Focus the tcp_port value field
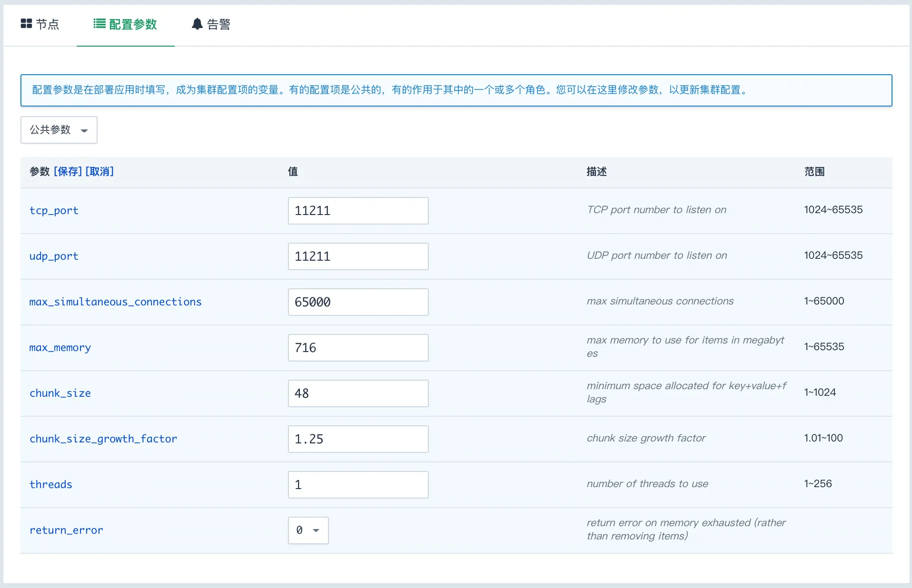 (x=358, y=211)
